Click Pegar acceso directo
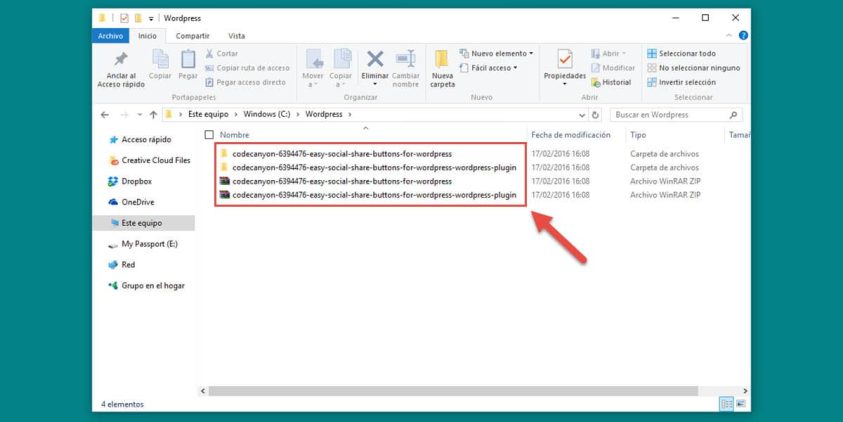Viewport: 843px width, 422px height. [x=246, y=83]
